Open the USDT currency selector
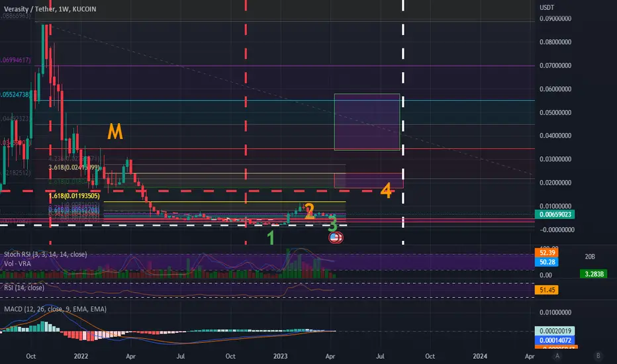617x364 pixels. (x=547, y=7)
